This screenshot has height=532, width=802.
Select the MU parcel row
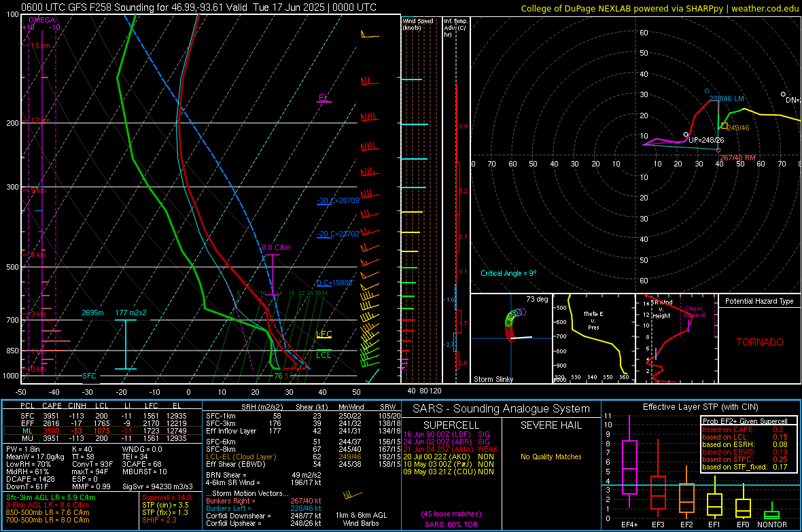point(102,438)
